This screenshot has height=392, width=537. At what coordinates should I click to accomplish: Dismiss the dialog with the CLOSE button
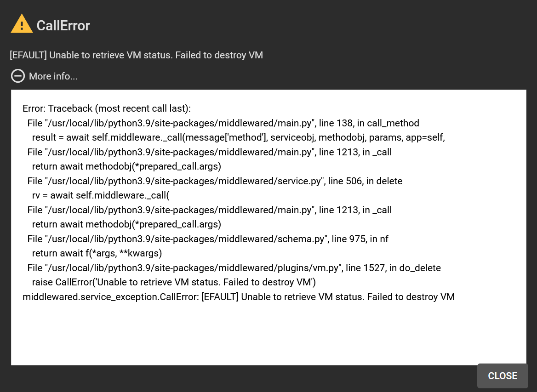click(x=503, y=376)
